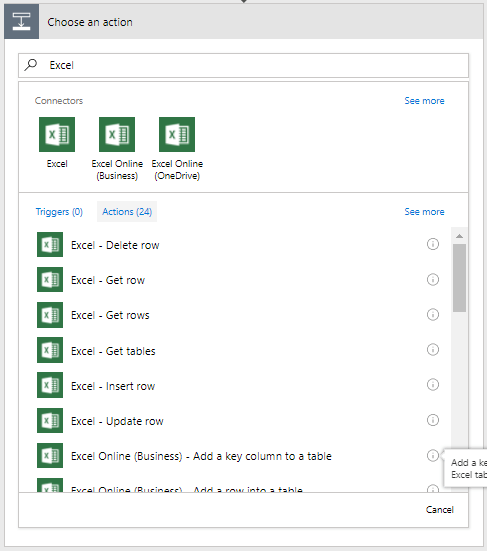487x551 pixels.
Task: Choose the Excel - Get tables action
Action: pyautogui.click(x=113, y=351)
